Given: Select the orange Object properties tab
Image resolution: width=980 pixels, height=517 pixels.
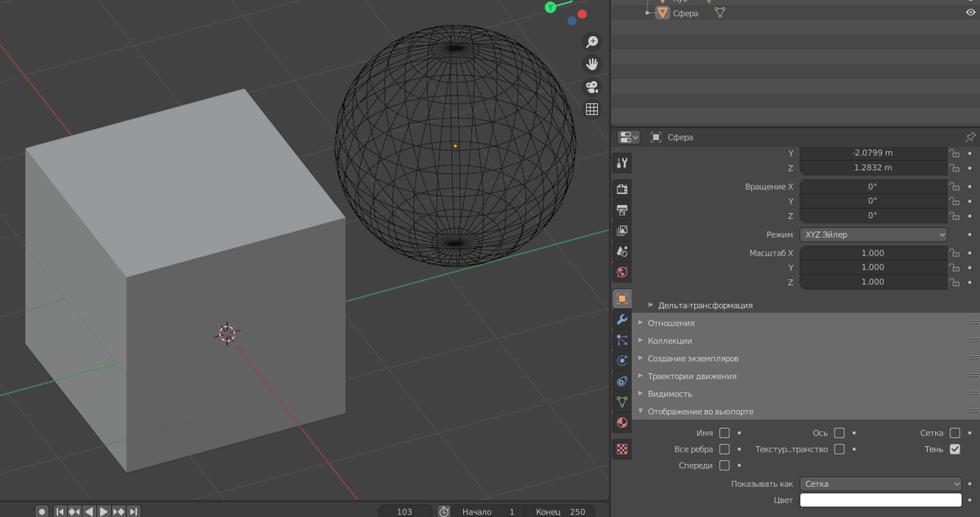Looking at the screenshot, I should 622,299.
